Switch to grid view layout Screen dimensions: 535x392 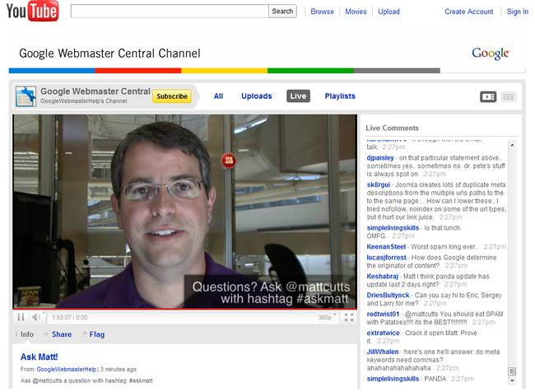click(x=508, y=96)
